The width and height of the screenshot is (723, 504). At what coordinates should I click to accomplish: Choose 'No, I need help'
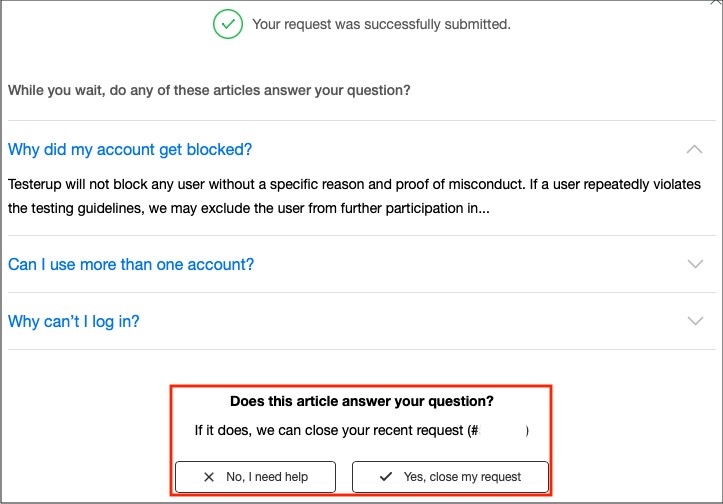click(x=255, y=477)
